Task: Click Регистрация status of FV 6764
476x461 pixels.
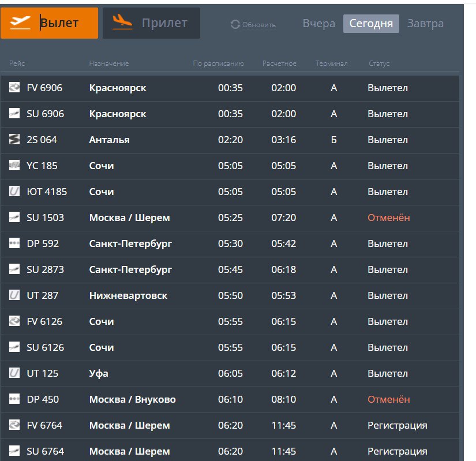Action: point(397,426)
